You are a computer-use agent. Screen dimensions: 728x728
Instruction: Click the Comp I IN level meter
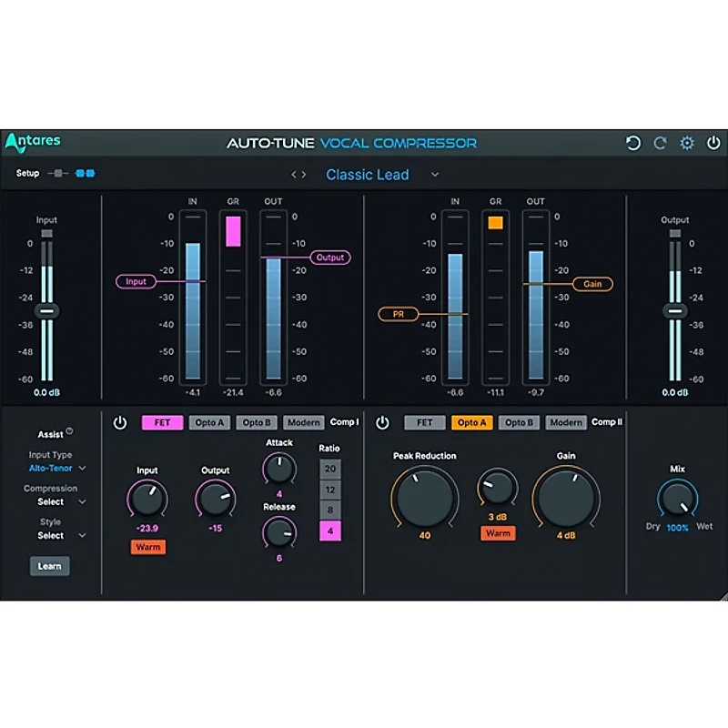point(193,298)
